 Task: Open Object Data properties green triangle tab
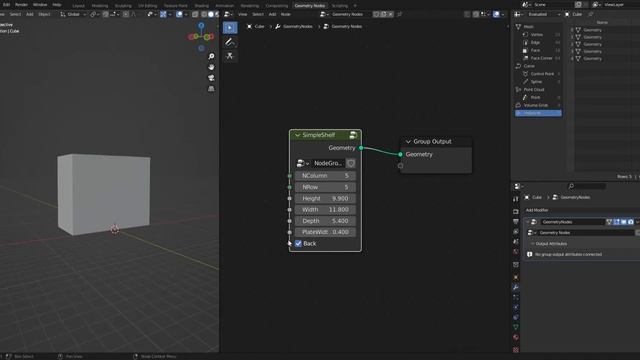click(x=516, y=327)
